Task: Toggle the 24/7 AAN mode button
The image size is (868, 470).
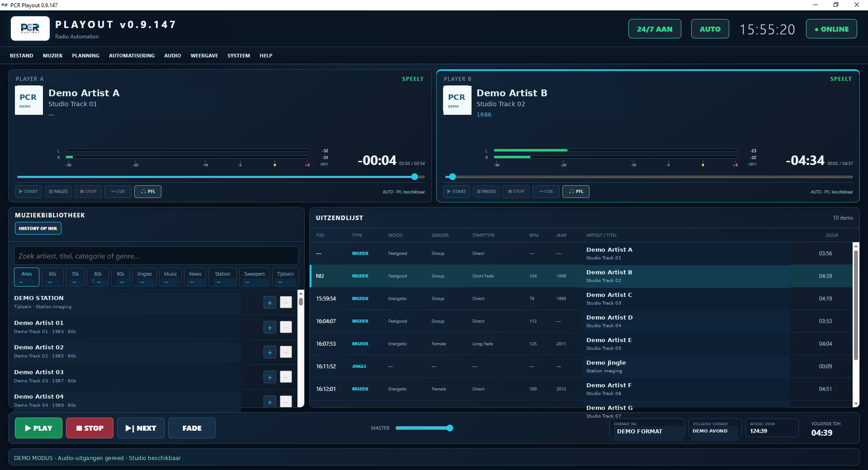Action: tap(655, 29)
